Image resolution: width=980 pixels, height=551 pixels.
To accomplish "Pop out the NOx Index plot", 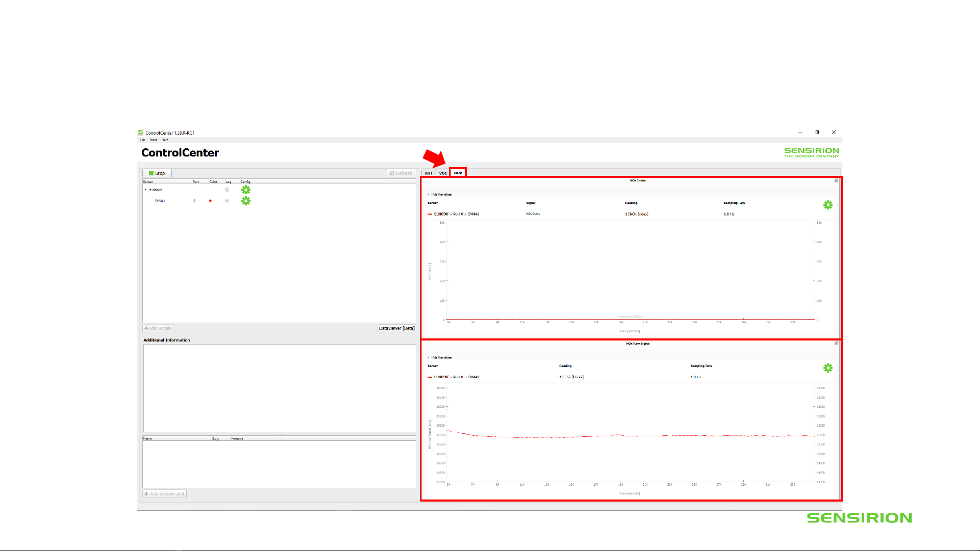I will point(836,180).
